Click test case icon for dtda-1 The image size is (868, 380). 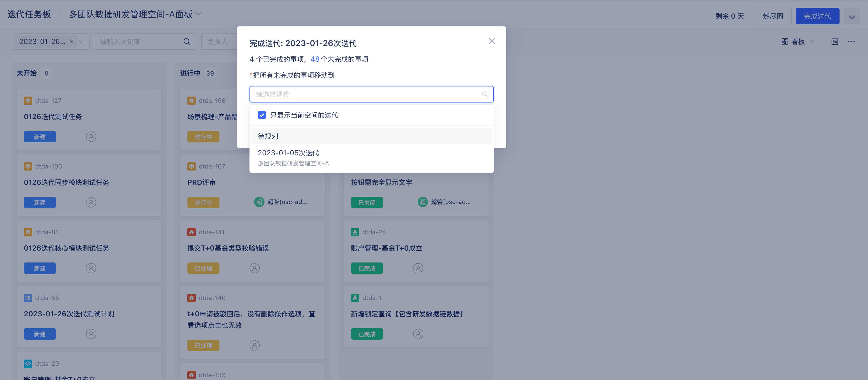355,298
